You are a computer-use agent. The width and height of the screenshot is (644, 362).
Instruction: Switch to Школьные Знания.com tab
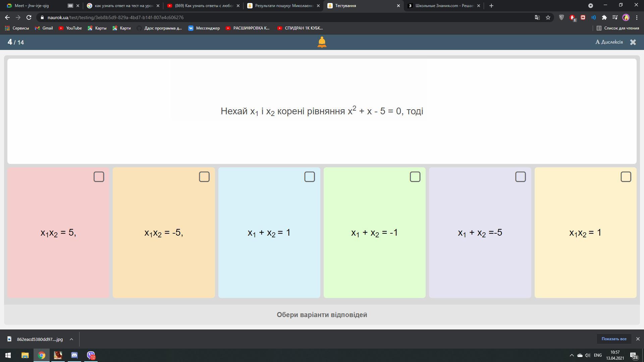point(443,6)
